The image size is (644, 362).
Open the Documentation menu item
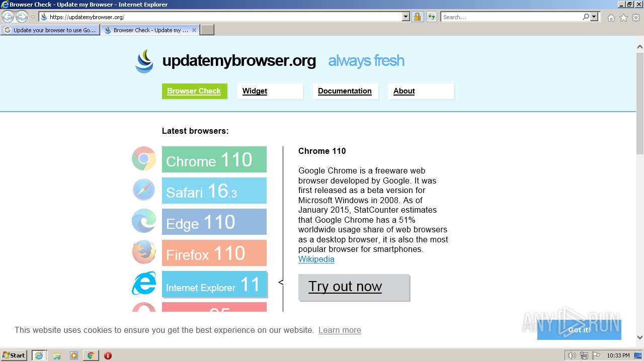(345, 91)
